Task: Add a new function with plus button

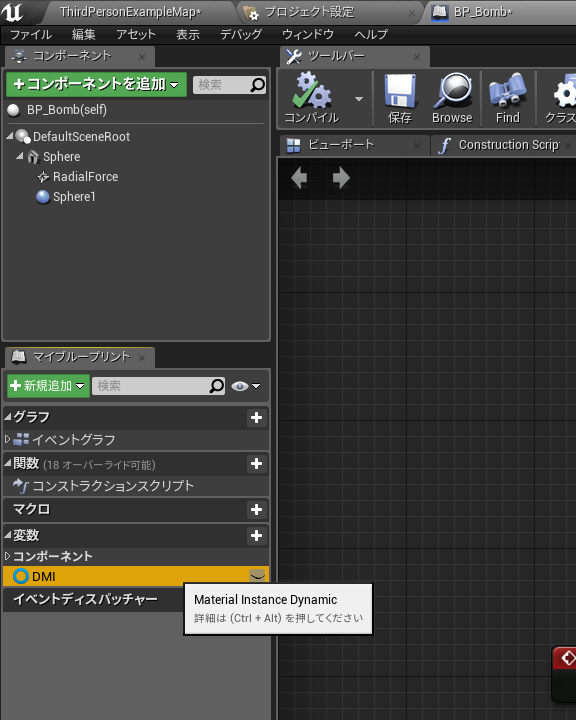Action: click(x=256, y=463)
